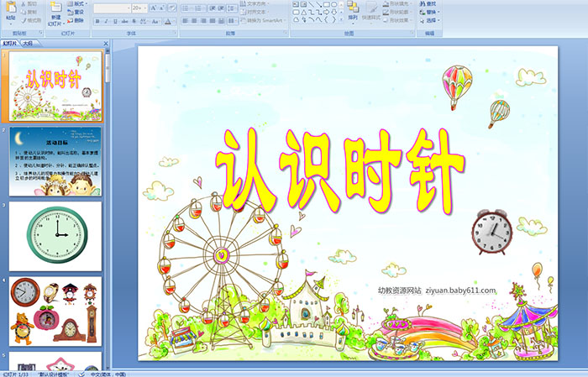588x377 pixels.
Task: Open Text Direction (文字方向) menu
Action: 257,3
